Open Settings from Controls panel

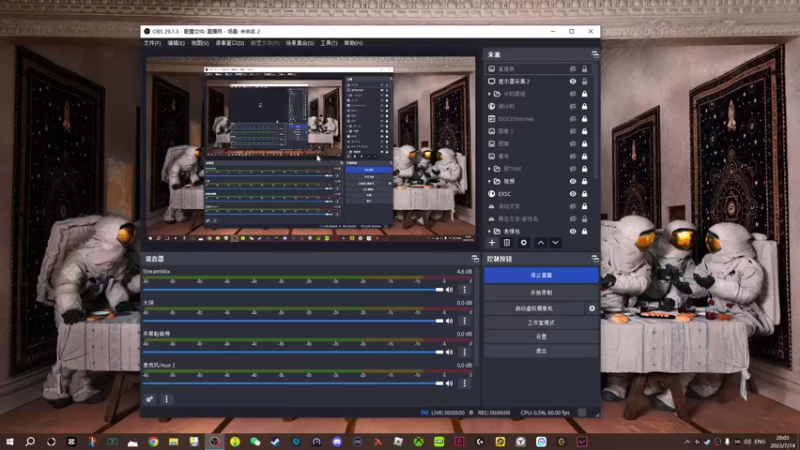pyautogui.click(x=541, y=337)
